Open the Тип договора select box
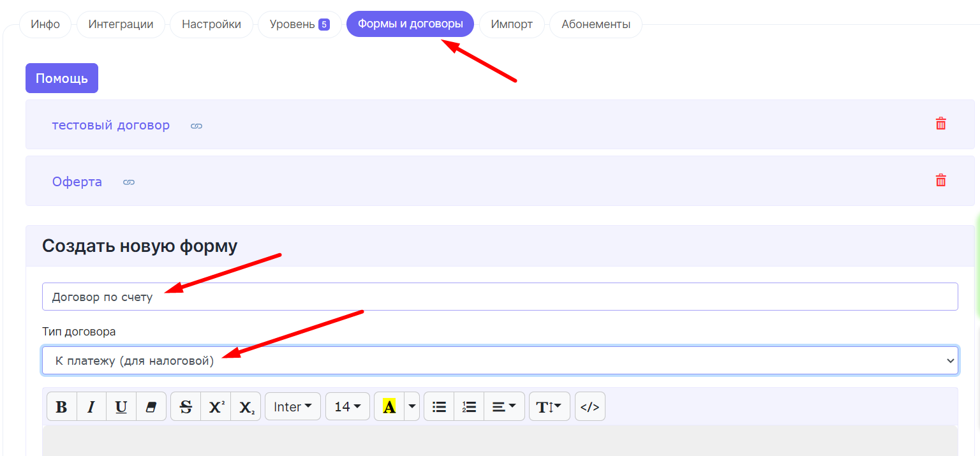 coord(500,360)
